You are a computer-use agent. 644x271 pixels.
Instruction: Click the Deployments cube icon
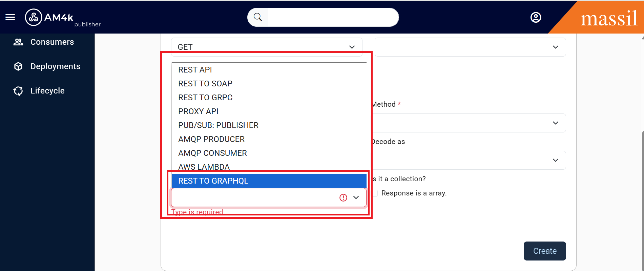coord(18,66)
